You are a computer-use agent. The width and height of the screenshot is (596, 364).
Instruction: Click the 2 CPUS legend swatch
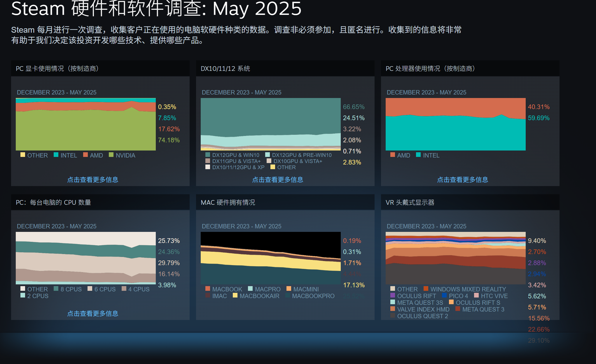23,295
